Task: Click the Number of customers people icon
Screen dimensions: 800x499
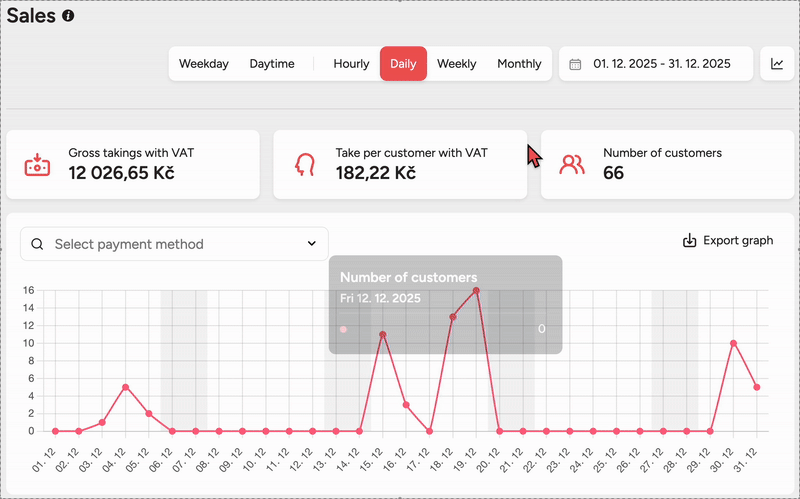Action: click(x=572, y=164)
